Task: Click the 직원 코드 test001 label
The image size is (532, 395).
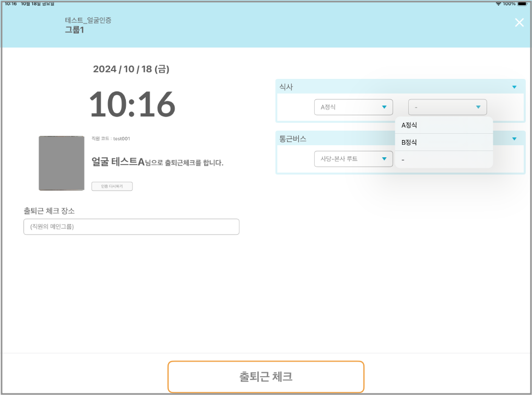Action: coord(110,139)
